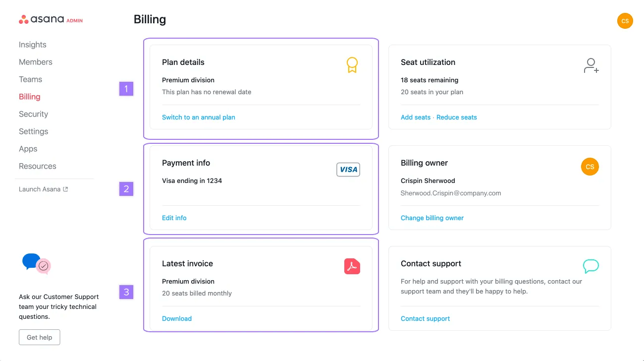644x361 pixels.
Task: Click the CS avatar on the Billing owner card
Action: click(x=590, y=167)
